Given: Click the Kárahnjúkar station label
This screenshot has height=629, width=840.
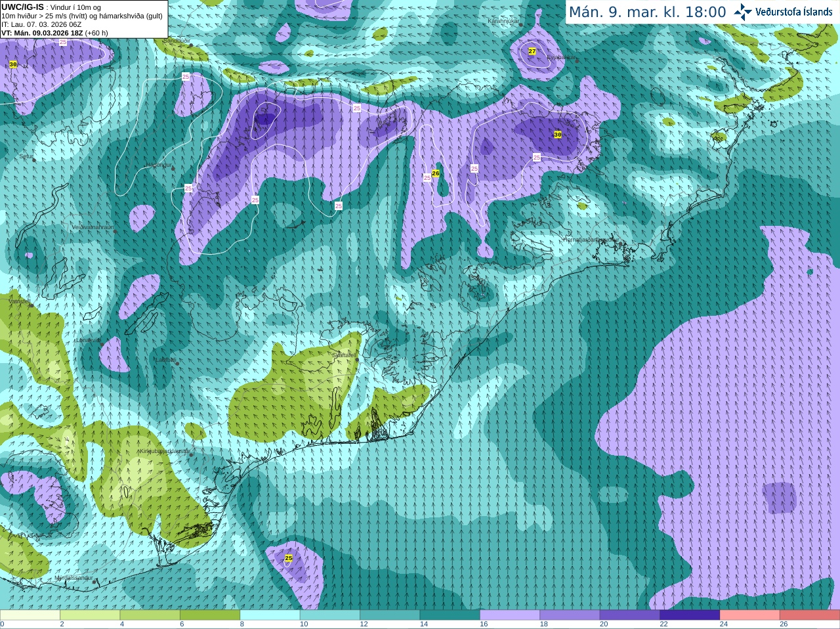Looking at the screenshot, I should (x=503, y=22).
